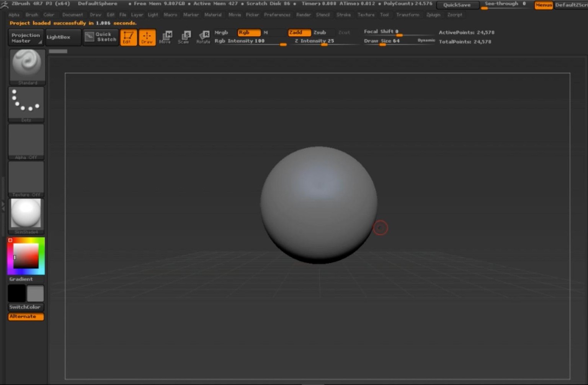Screen dimensions: 588x385
Task: Open the Zplugin menu
Action: 433,15
